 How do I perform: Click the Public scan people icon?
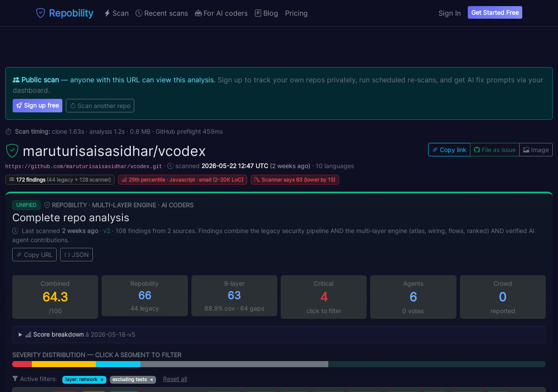tap(16, 80)
